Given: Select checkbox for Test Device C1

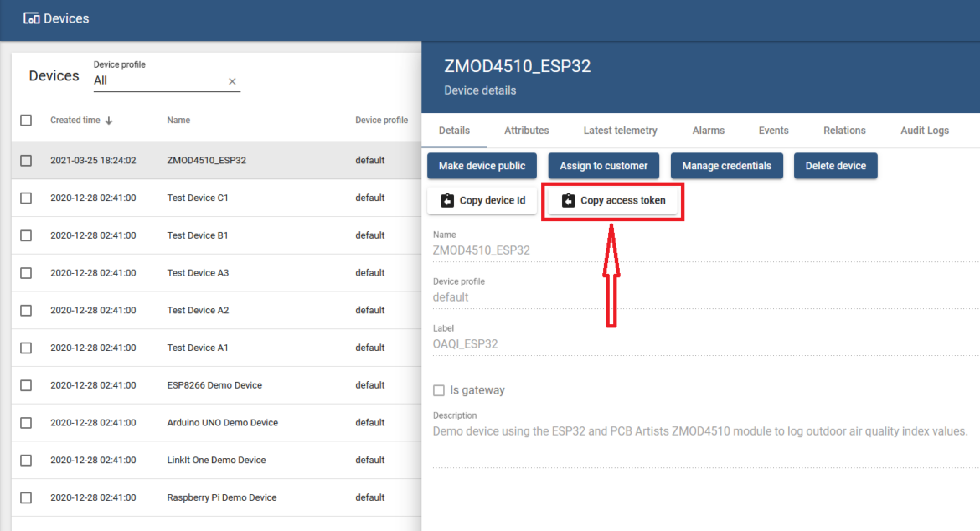Looking at the screenshot, I should 26,198.
